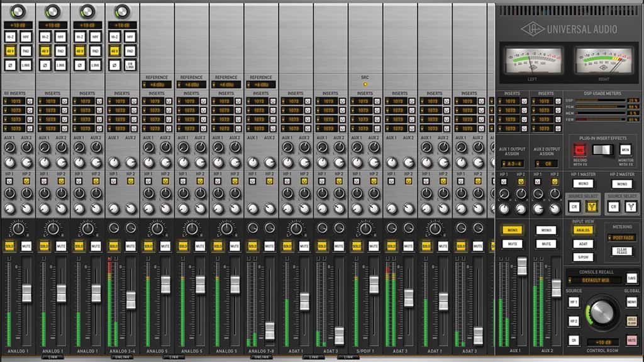Open top insert slot on AUX 2
The image size is (644, 362).
543,101
